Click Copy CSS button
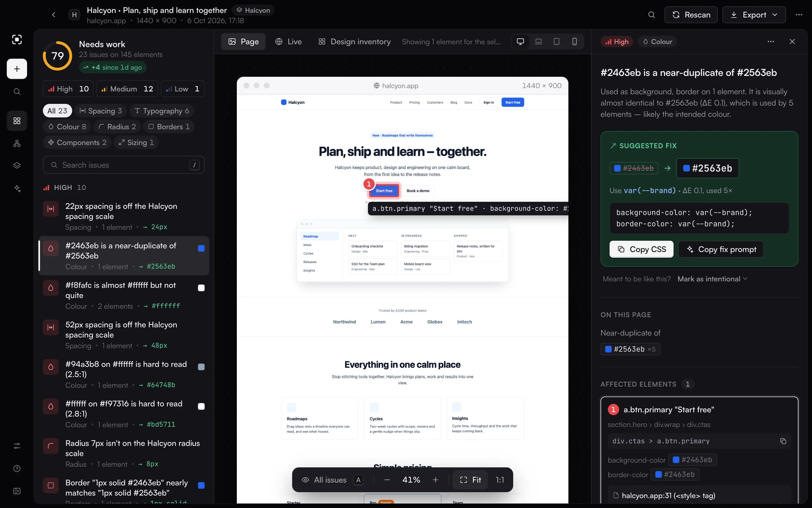 641,249
